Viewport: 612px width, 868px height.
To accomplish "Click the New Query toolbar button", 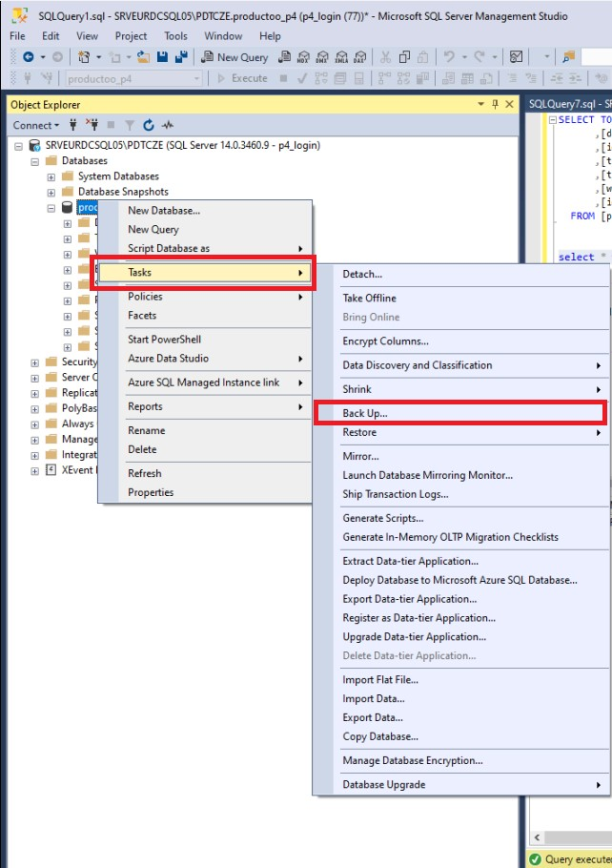I will [x=235, y=57].
